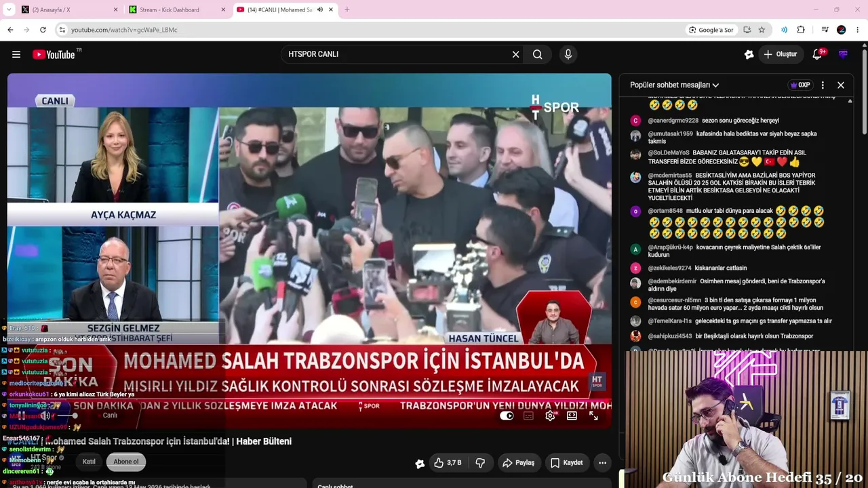Open more actions menu below the video

click(602, 463)
